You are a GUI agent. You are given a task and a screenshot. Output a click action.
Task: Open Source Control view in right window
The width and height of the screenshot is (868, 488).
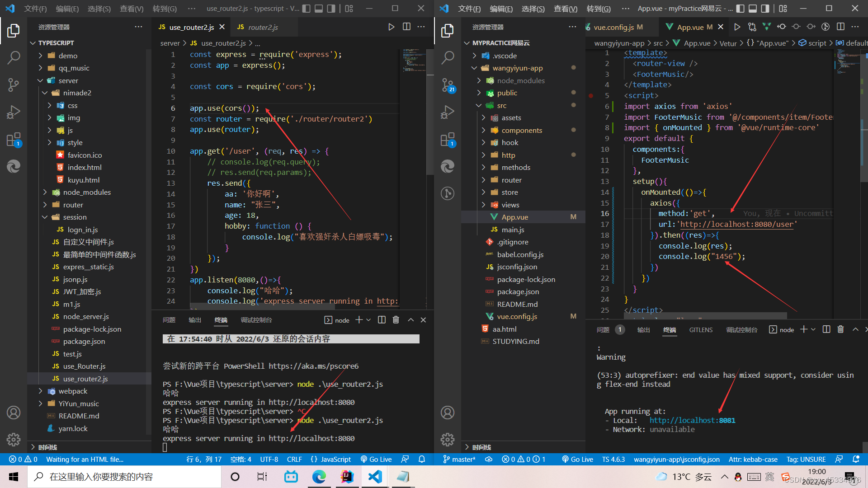[x=447, y=84]
